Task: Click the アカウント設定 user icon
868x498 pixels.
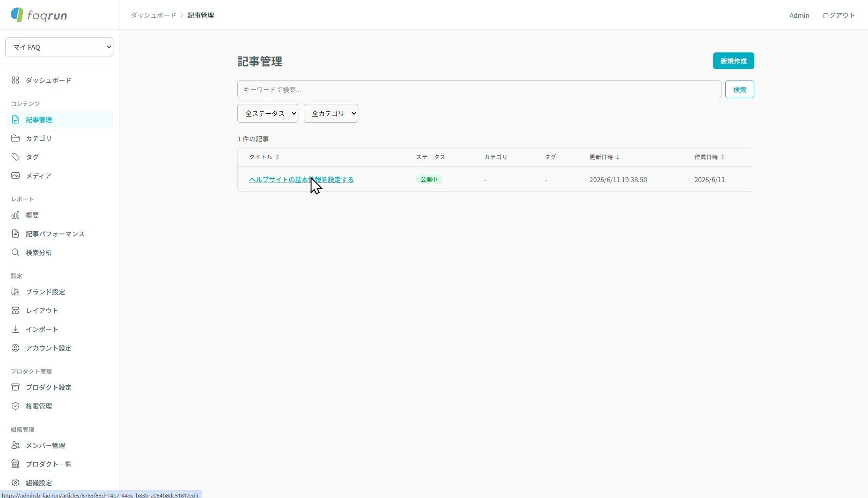Action: [x=15, y=348]
